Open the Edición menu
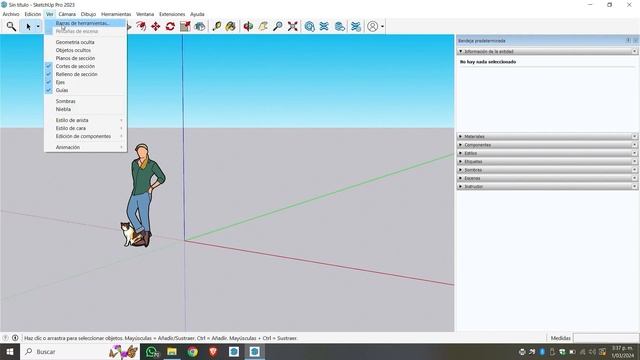Image resolution: width=640 pixels, height=360 pixels. coord(33,14)
